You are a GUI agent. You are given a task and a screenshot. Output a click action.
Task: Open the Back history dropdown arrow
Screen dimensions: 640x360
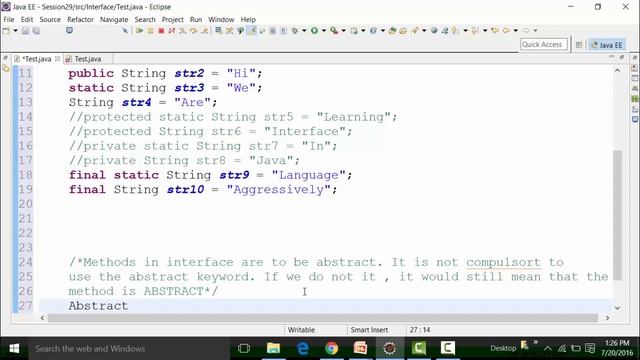516,31
